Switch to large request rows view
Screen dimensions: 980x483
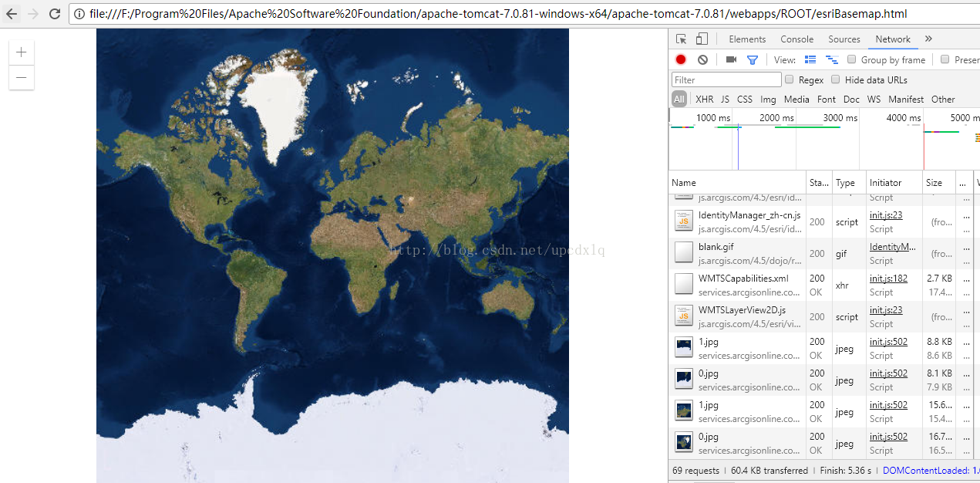coord(810,60)
